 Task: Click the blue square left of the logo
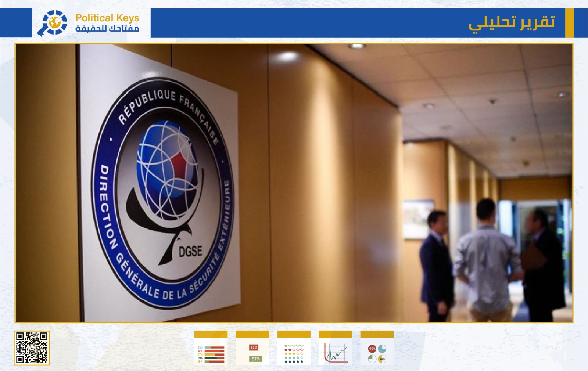coord(16,23)
